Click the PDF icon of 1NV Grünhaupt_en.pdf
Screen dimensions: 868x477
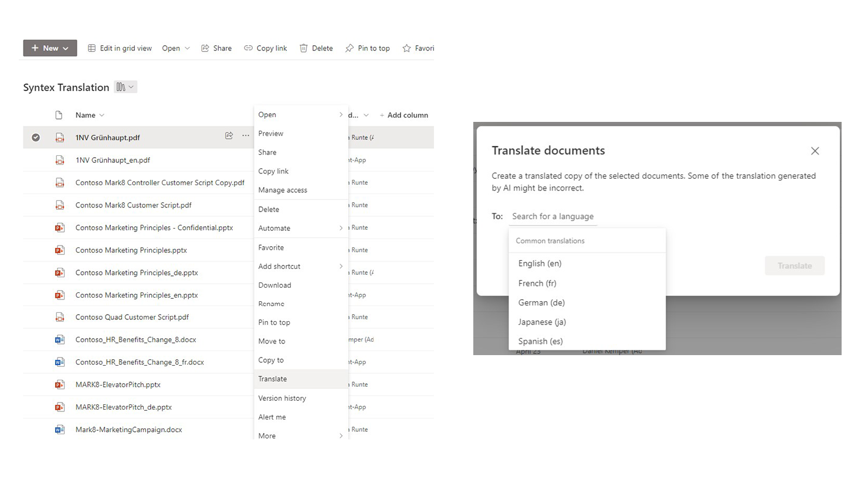(x=59, y=160)
